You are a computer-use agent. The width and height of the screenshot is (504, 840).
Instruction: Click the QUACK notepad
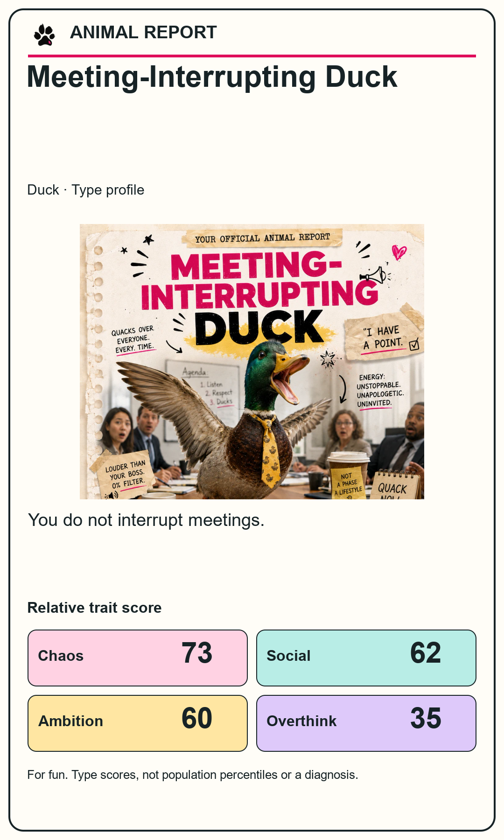(x=393, y=485)
